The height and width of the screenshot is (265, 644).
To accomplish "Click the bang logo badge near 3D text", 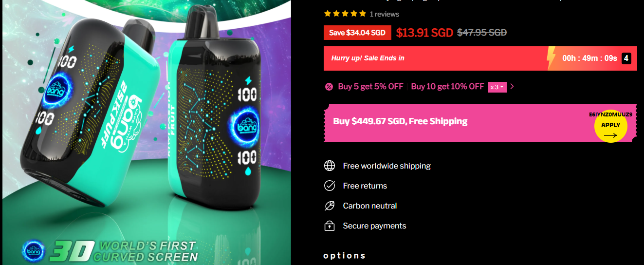I will [x=34, y=250].
